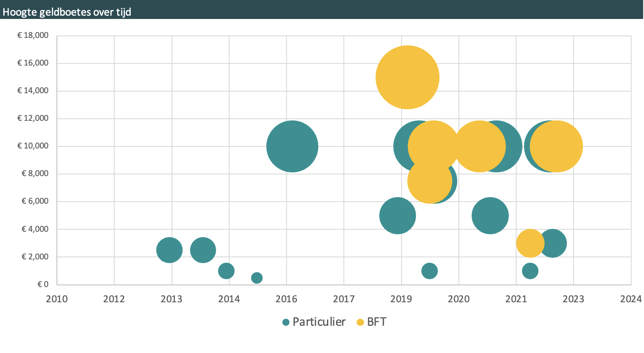Select the teal € 3,000 bubble before 2023
Viewport: 644px width, 353px height.
click(x=553, y=243)
